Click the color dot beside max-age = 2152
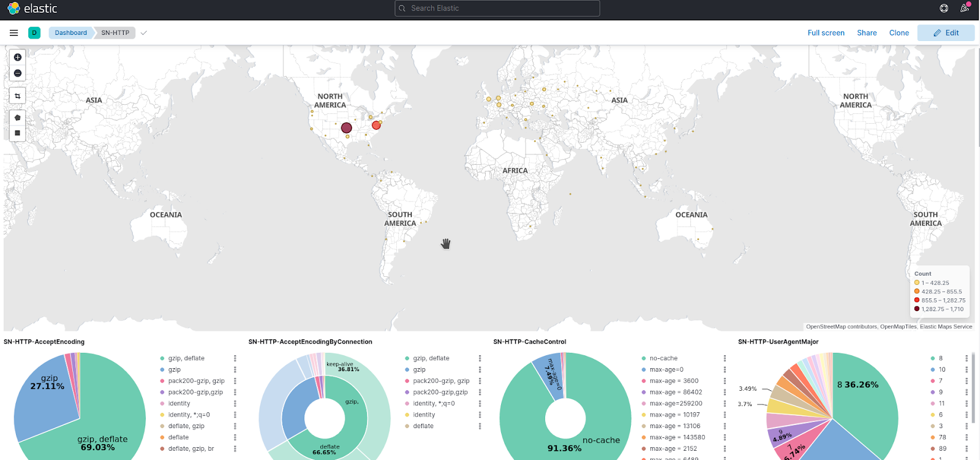 644,449
